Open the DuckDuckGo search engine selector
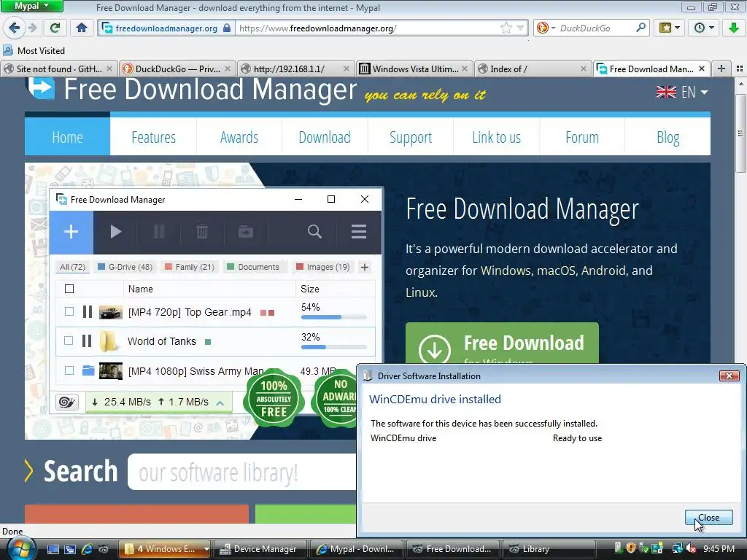The width and height of the screenshot is (747, 560). click(x=546, y=28)
